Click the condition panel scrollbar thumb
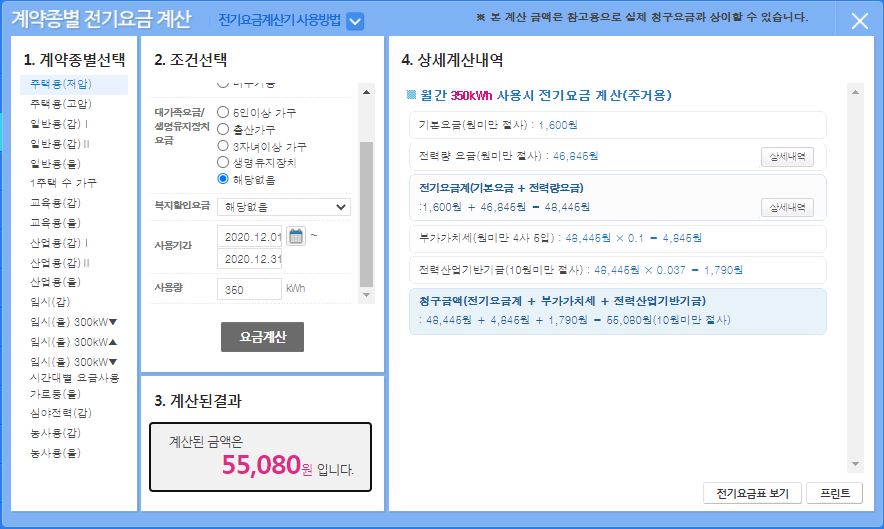This screenshot has height=529, width=884. [x=366, y=214]
